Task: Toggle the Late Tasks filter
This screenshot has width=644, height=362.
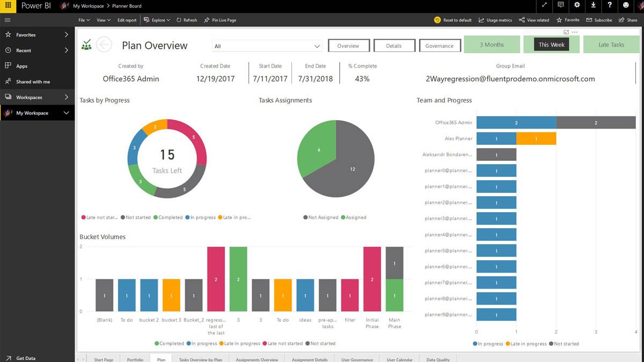Action: (611, 45)
